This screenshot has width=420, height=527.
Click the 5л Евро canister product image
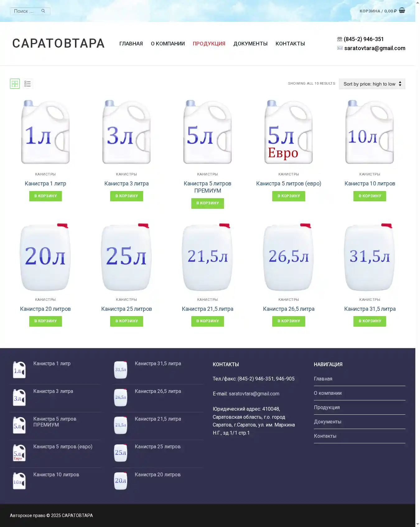pyautogui.click(x=288, y=132)
